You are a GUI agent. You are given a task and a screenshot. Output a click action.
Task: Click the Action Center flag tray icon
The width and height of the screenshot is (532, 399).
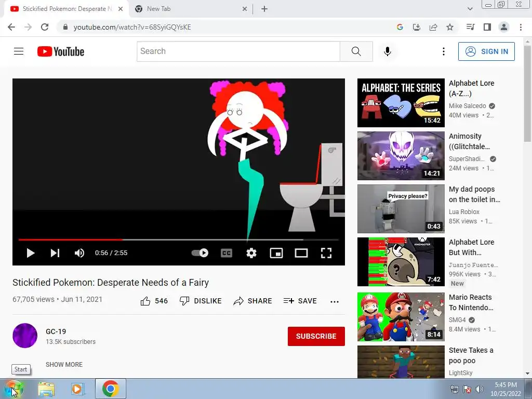pyautogui.click(x=467, y=389)
